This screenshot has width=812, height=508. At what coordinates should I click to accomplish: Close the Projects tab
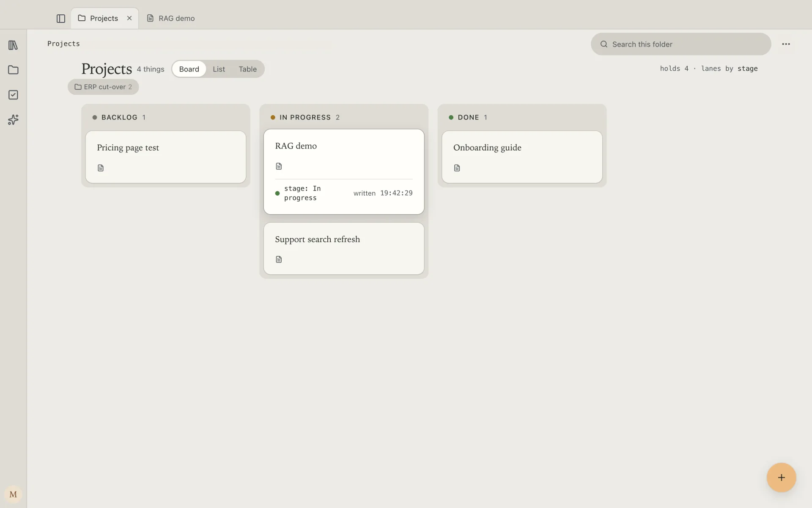point(129,18)
